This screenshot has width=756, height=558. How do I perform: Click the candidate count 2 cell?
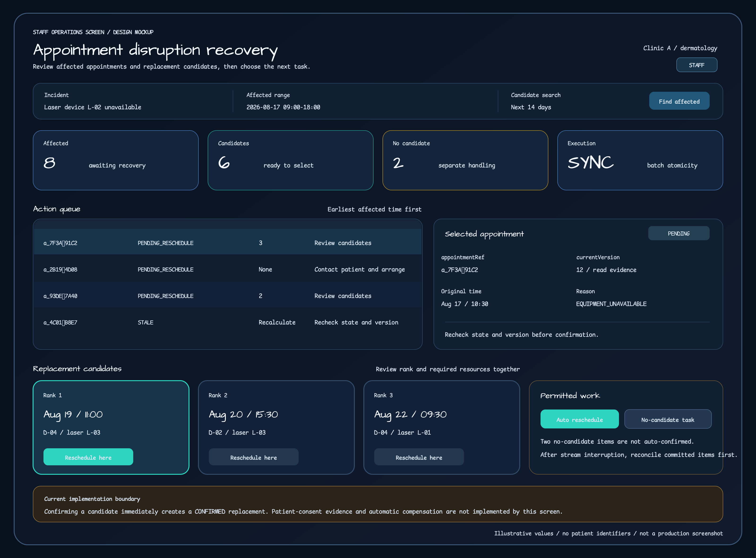click(x=260, y=296)
